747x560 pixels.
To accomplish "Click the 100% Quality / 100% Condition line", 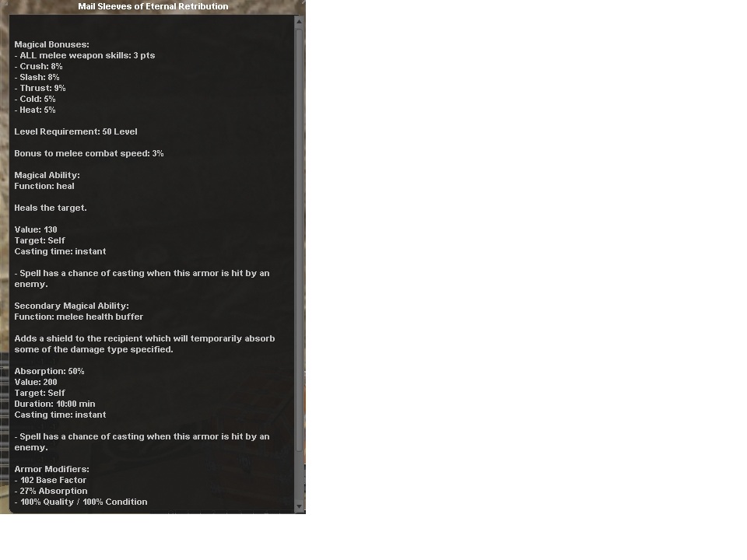I will pos(81,502).
